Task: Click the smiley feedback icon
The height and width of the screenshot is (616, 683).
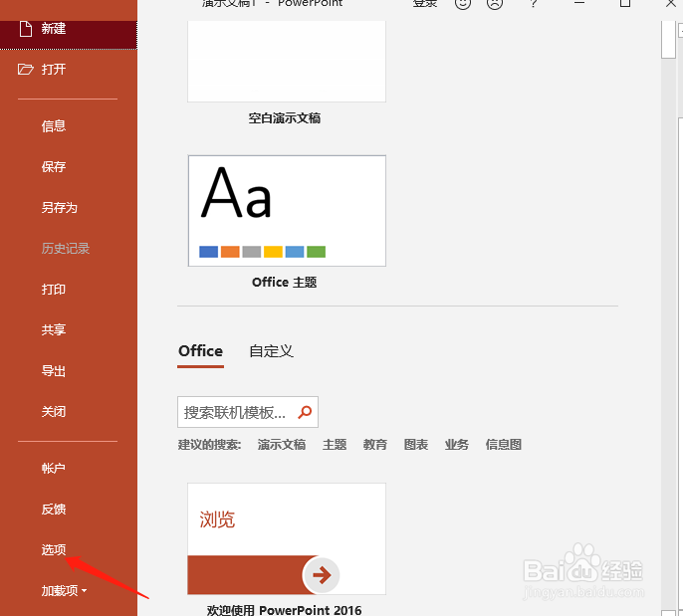Action: 463,3
